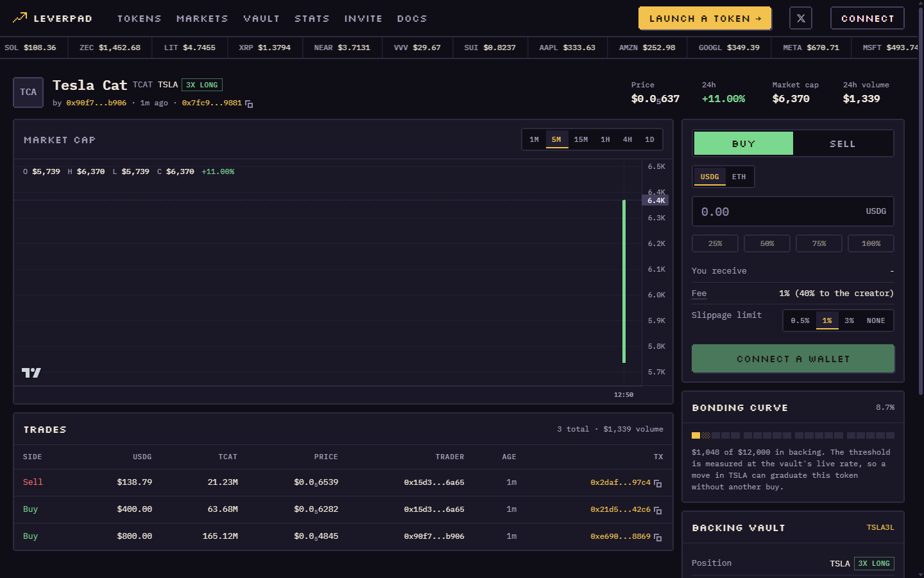Click the LAUNCH A TOKEN button
924x578 pixels.
click(705, 18)
